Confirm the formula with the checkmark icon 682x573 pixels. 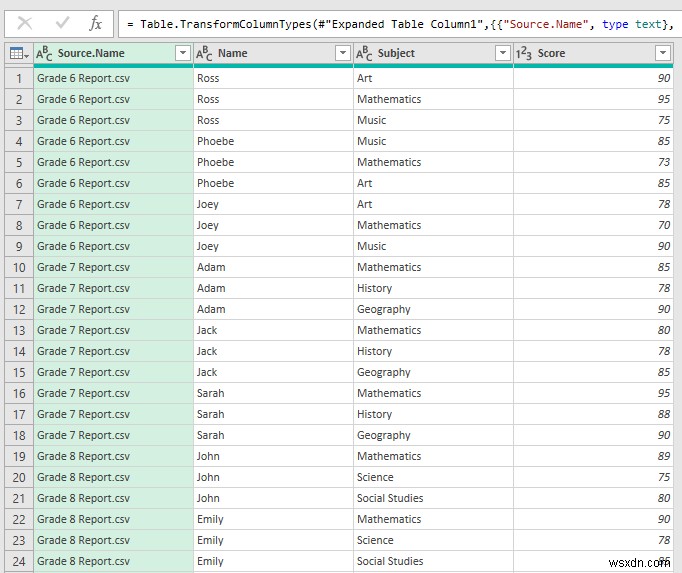63,23
